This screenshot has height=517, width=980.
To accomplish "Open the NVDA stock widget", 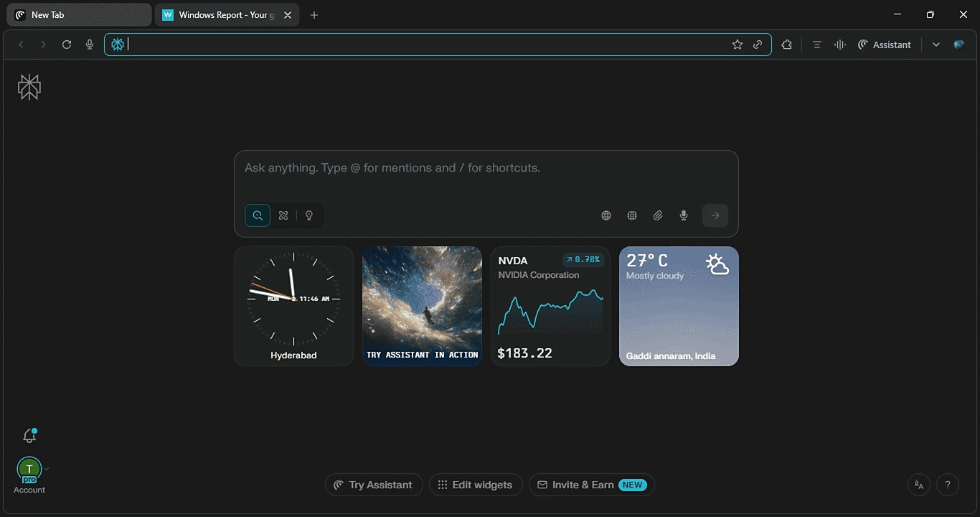I will [x=550, y=307].
